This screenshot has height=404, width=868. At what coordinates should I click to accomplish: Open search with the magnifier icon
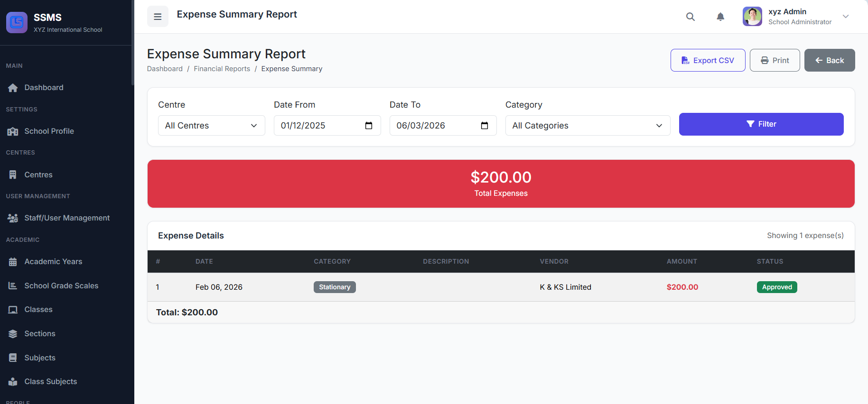690,17
